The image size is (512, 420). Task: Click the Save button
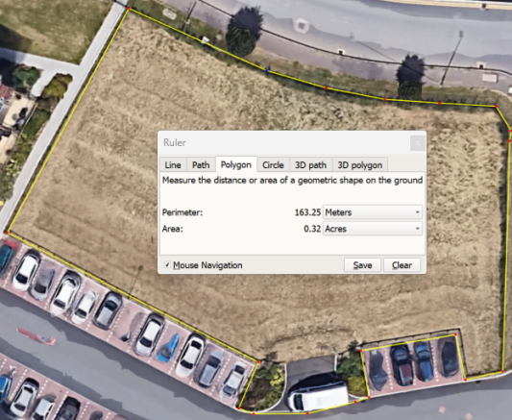(362, 265)
